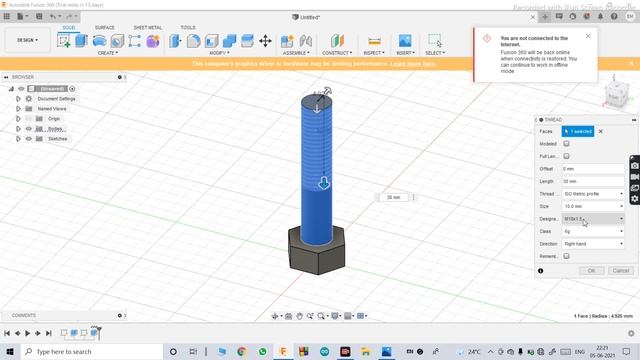Viewport: 640px width, 360px height.
Task: Switch to the Sheet Metal tab
Action: [x=147, y=27]
